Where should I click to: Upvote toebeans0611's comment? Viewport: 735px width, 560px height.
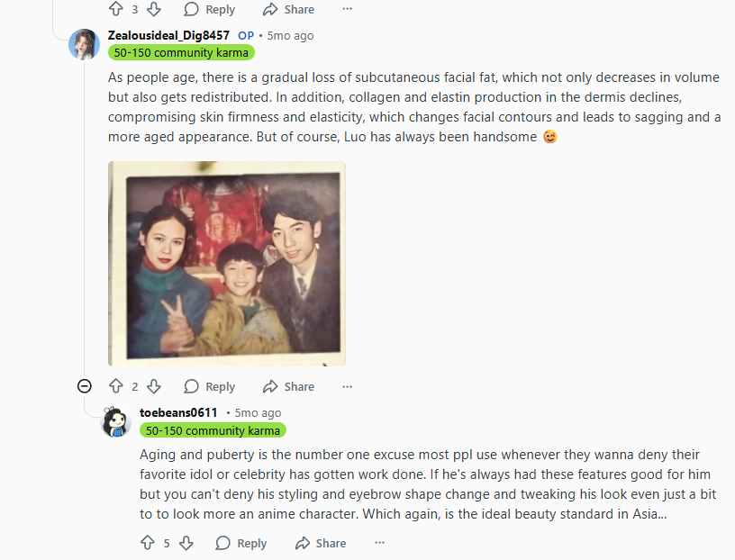148,543
